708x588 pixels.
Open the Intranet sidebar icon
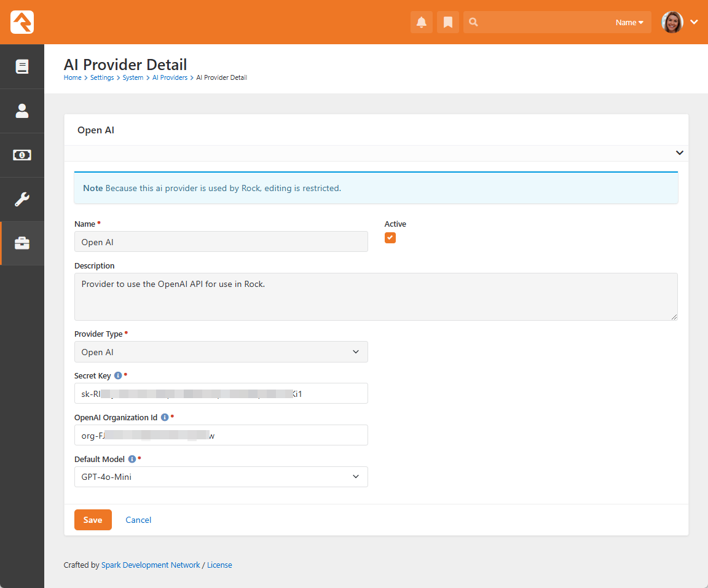click(22, 66)
